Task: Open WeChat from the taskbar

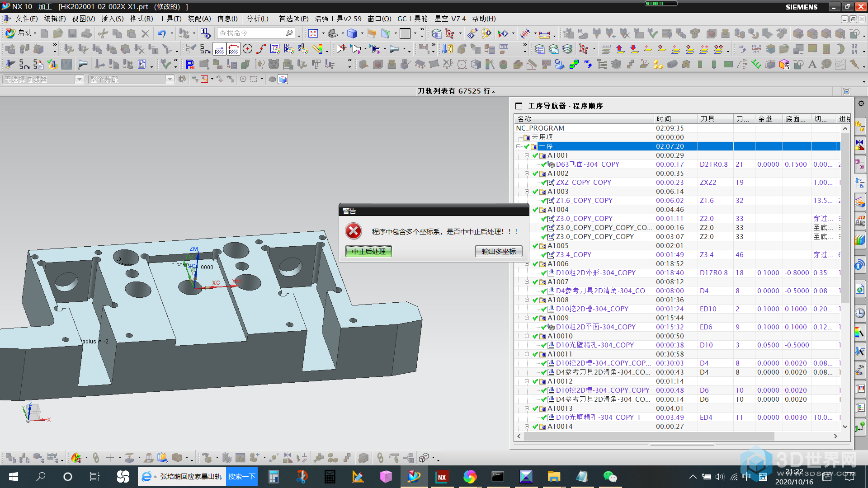Action: pos(610,477)
